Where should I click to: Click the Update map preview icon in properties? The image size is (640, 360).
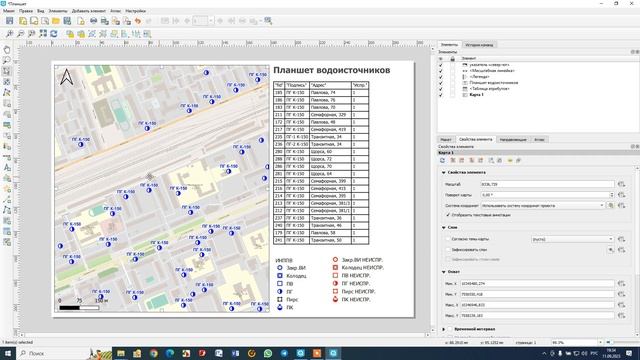click(442, 160)
